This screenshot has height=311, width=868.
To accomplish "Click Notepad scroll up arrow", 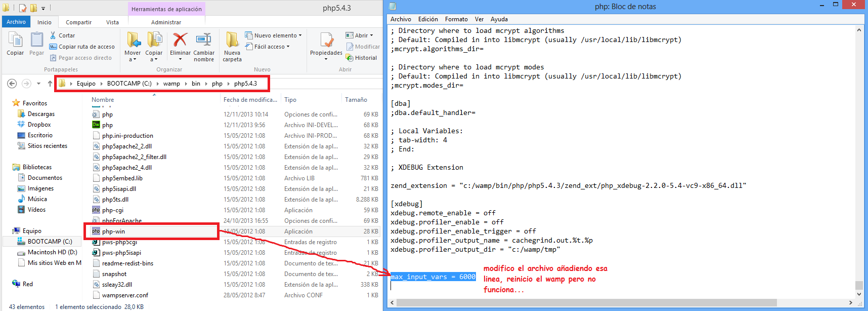I will 859,30.
